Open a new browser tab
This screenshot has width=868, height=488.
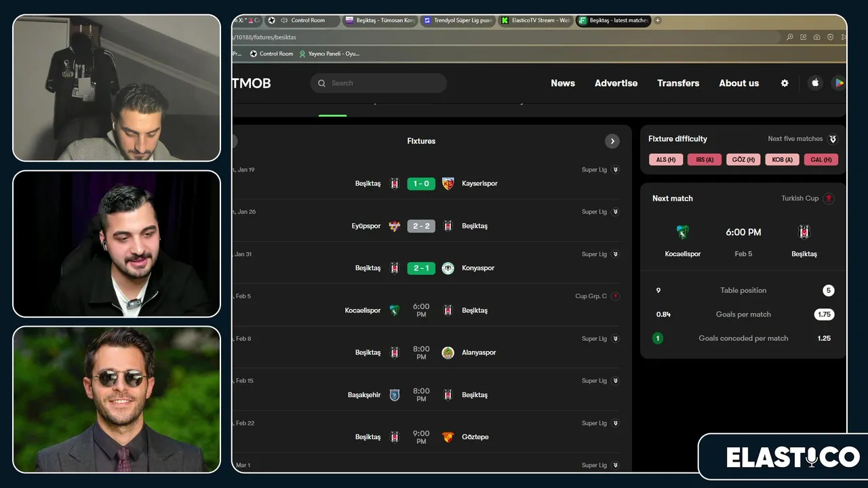point(657,20)
